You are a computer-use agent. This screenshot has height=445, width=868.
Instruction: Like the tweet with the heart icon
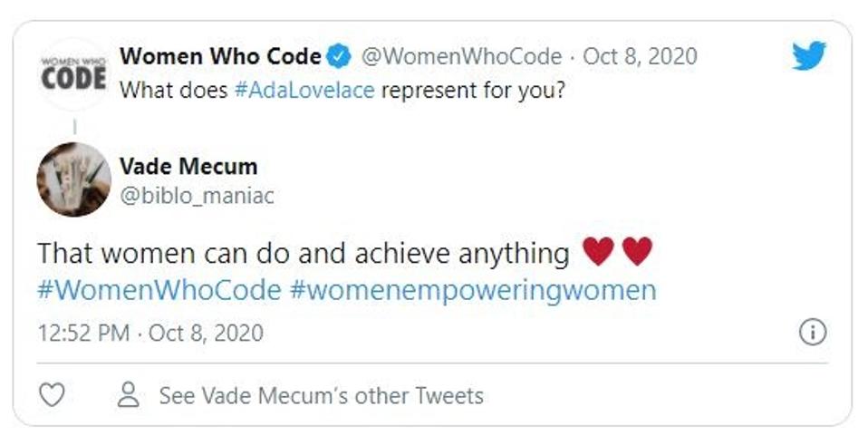[x=53, y=395]
